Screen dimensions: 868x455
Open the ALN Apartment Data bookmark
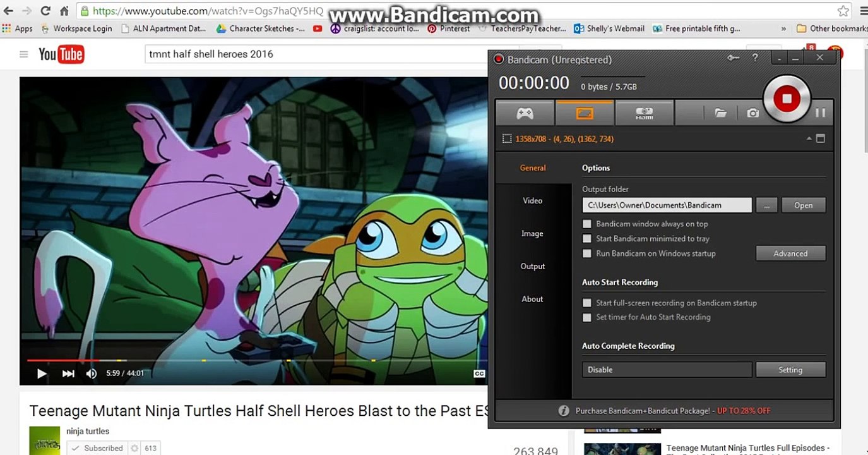pyautogui.click(x=163, y=28)
